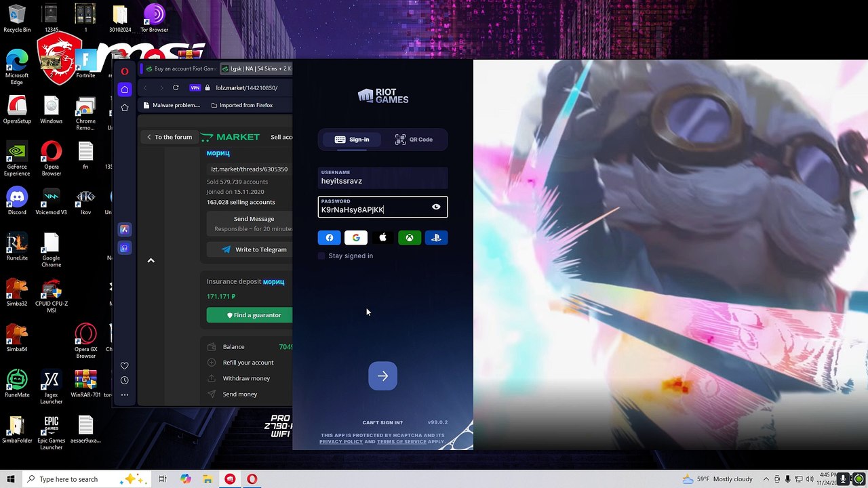This screenshot has height=488, width=868.
Task: Sign in with Xbox in Riot client
Action: point(410,238)
